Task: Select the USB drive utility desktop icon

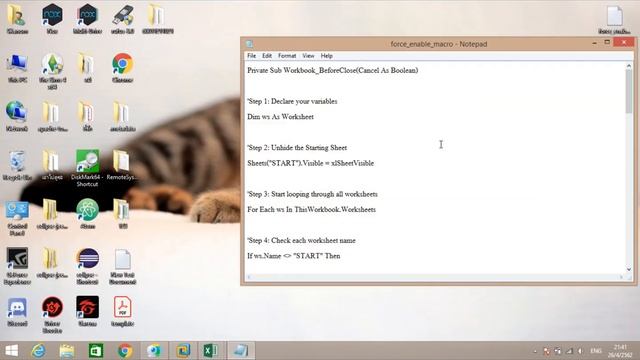Action: (122, 19)
